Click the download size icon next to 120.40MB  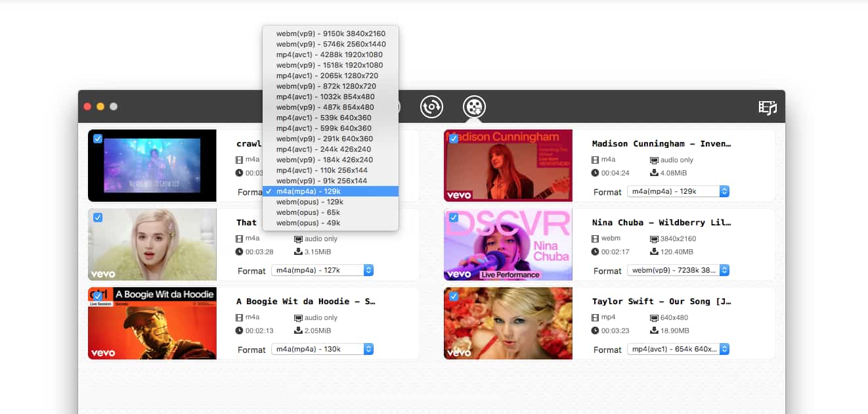coord(654,252)
